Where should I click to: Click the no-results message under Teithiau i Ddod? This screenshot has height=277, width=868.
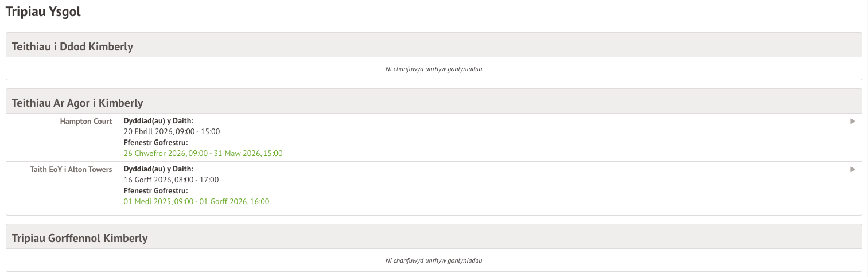tap(434, 69)
